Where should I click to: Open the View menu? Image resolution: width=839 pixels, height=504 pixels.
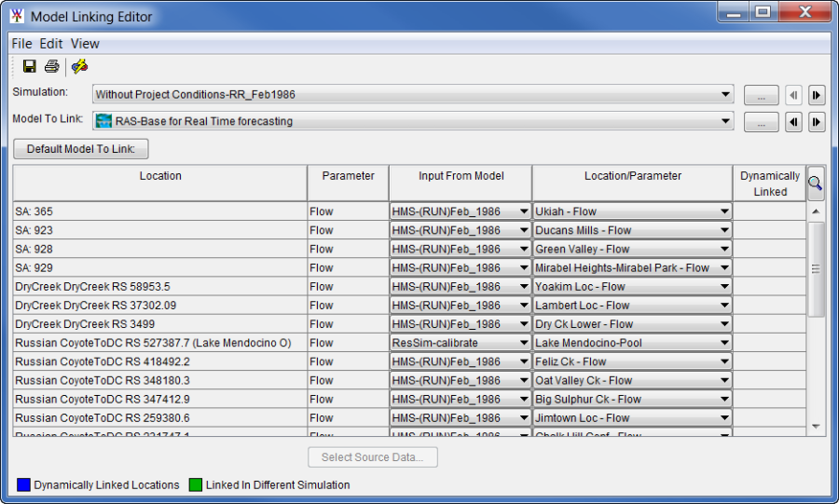pyautogui.click(x=85, y=44)
